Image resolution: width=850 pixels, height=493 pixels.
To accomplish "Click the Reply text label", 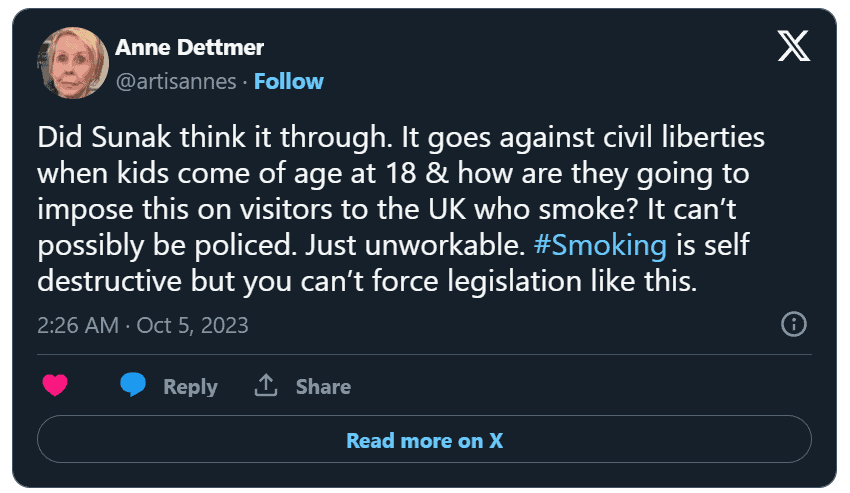I will click(x=190, y=386).
